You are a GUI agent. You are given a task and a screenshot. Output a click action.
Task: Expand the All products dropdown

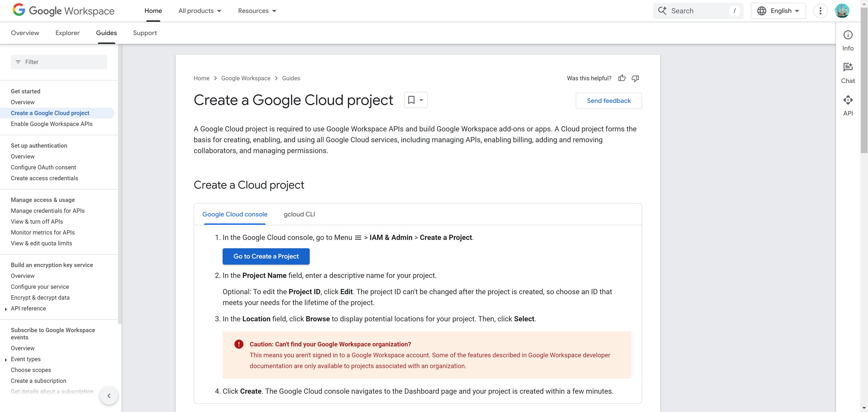click(200, 11)
